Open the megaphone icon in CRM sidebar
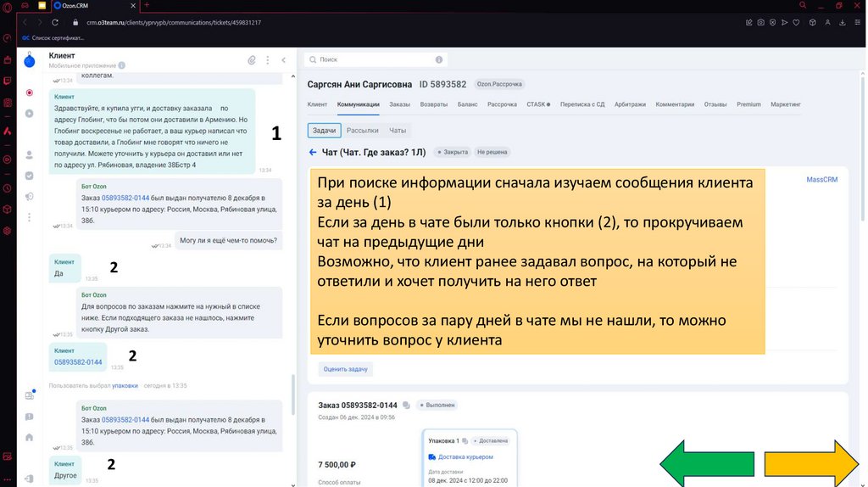868x487 pixels. tap(30, 197)
